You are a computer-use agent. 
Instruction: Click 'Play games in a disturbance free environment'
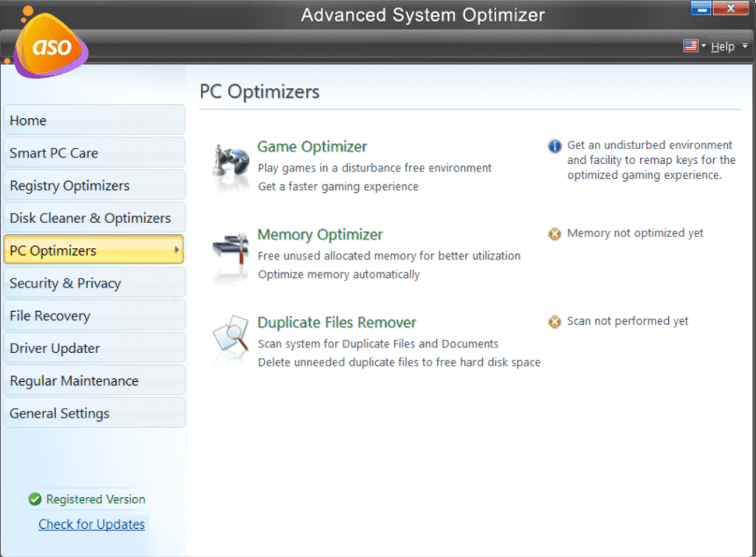[374, 168]
